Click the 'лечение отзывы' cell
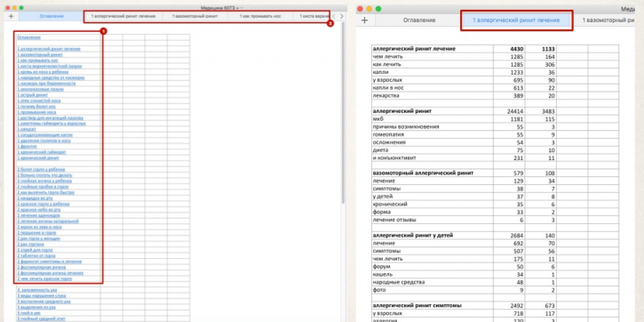Viewport: 644px width, 322px height. point(432,220)
